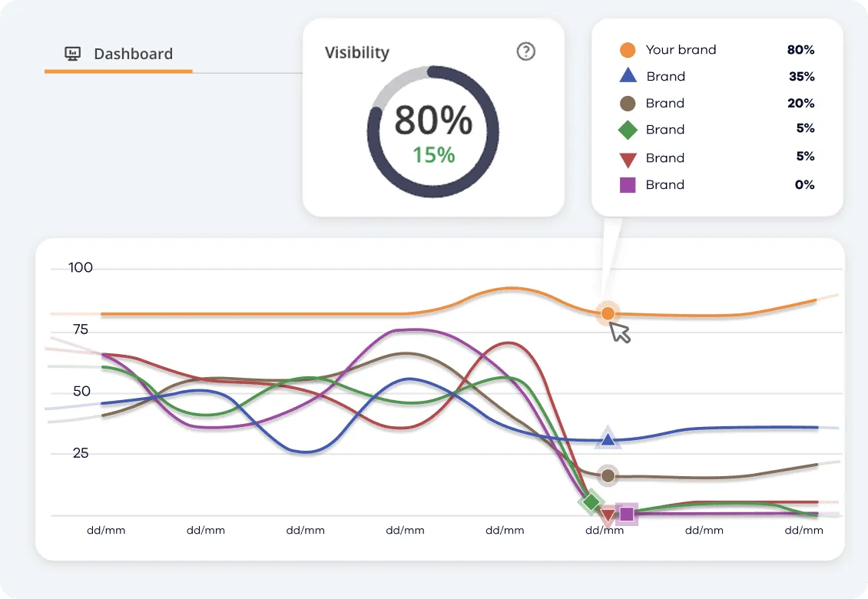Expand the legend tooltip card above the chart
The width and height of the screenshot is (868, 599).
717,117
